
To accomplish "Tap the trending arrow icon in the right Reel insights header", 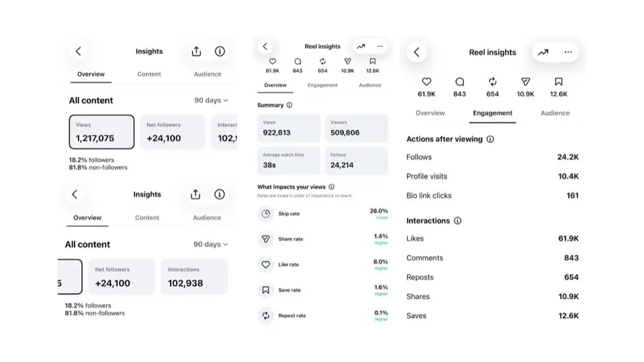I will click(x=544, y=52).
